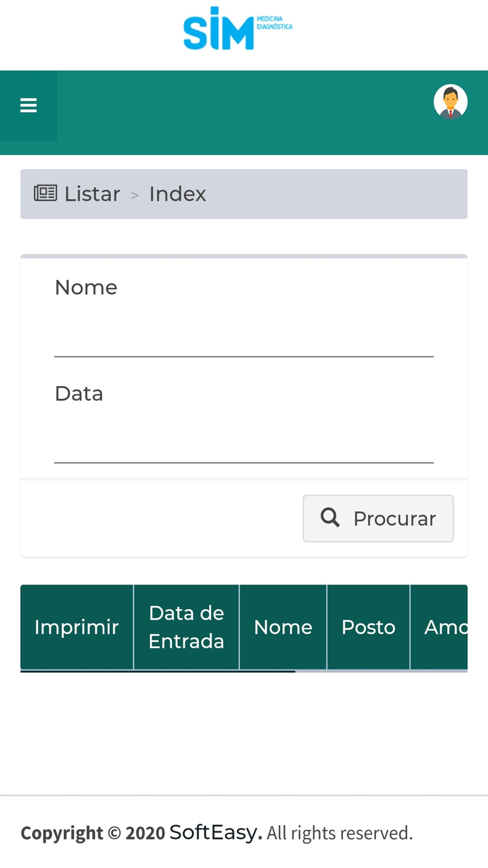This screenshot has width=488, height=868.
Task: Click the SIM Medicina Diagnóstica logo
Action: click(238, 28)
